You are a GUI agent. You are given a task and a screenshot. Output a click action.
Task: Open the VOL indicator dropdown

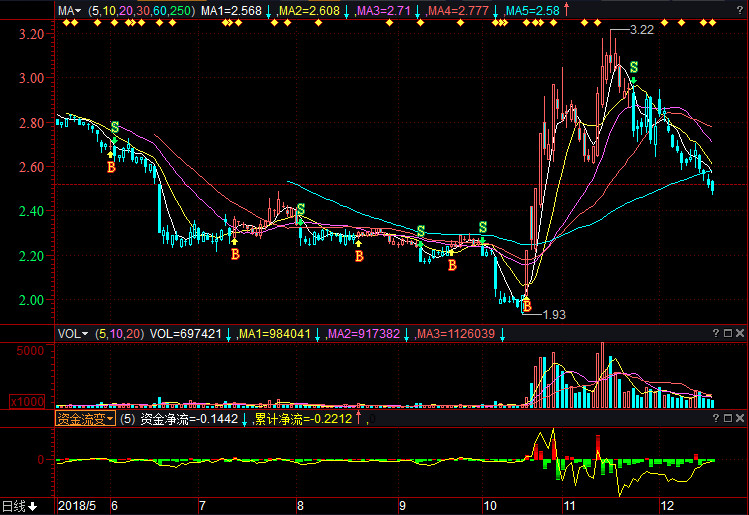tap(73, 334)
